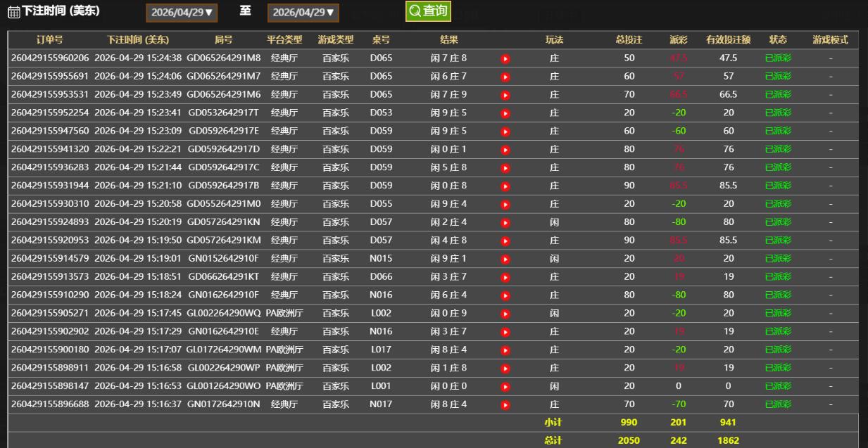Viewport: 868px width, 448px height.
Task: Click replay icon for round GL001264290WO
Action: tap(505, 387)
